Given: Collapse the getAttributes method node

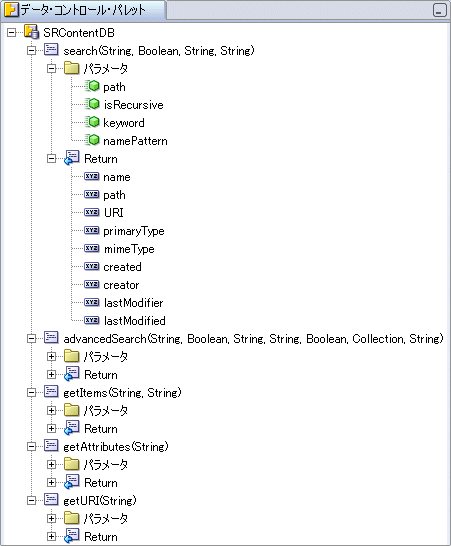Looking at the screenshot, I should point(31,446).
